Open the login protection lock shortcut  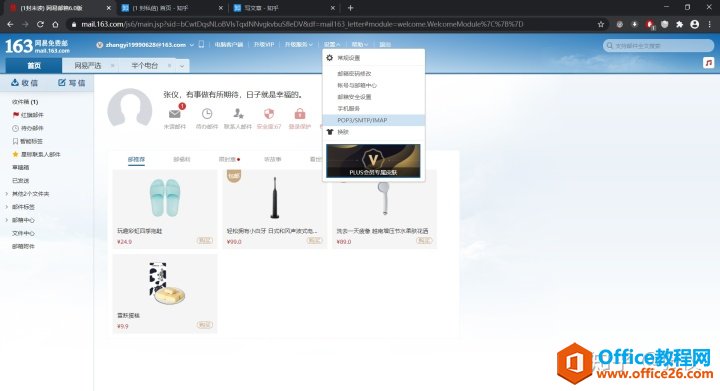point(300,114)
